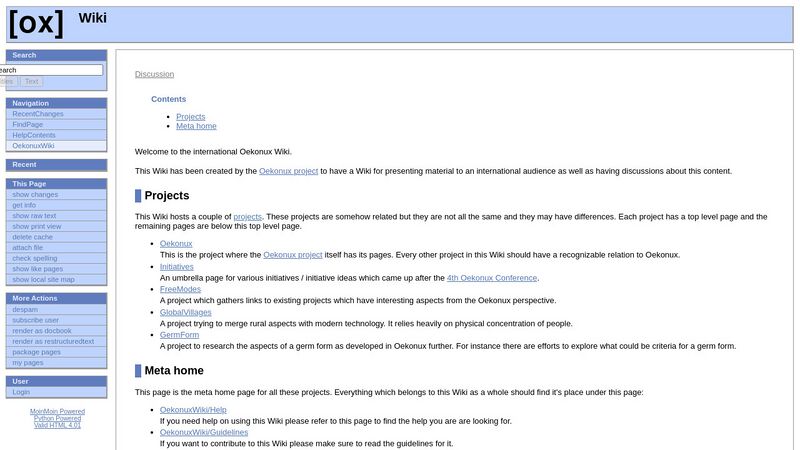Open RecentChanges in Navigation
Image resolution: width=800 pixels, height=450 pixels.
[x=37, y=114]
